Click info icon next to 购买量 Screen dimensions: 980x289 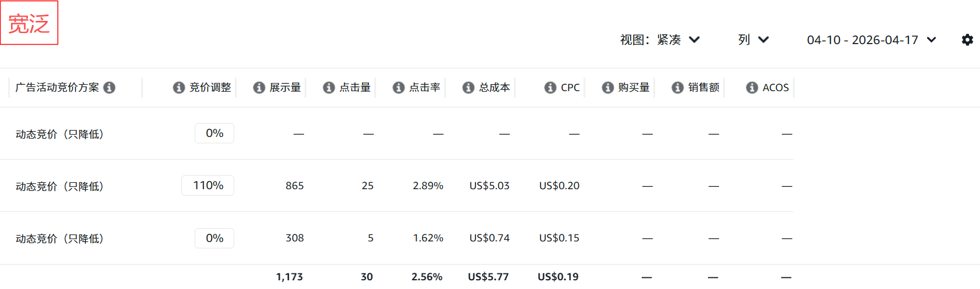[608, 88]
